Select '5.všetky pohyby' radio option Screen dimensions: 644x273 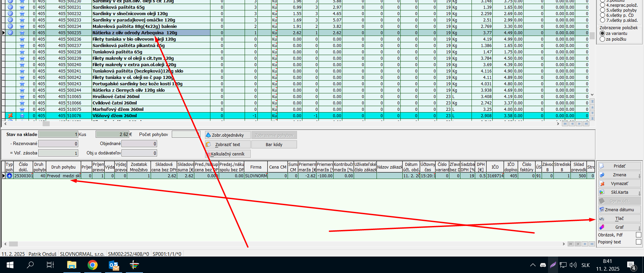(x=602, y=10)
